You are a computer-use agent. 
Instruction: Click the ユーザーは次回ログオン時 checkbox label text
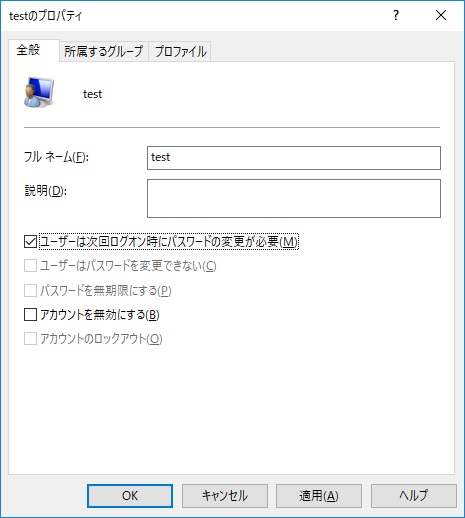pyautogui.click(x=169, y=242)
